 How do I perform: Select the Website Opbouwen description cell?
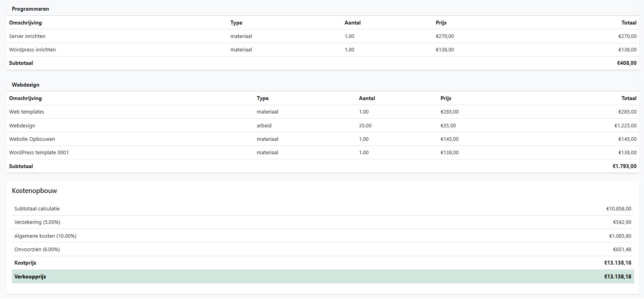32,139
